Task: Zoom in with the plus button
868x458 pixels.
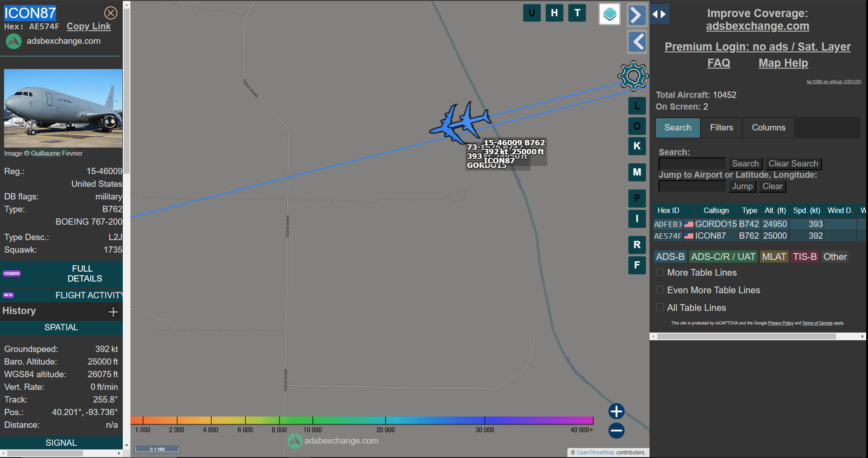Action: point(616,411)
